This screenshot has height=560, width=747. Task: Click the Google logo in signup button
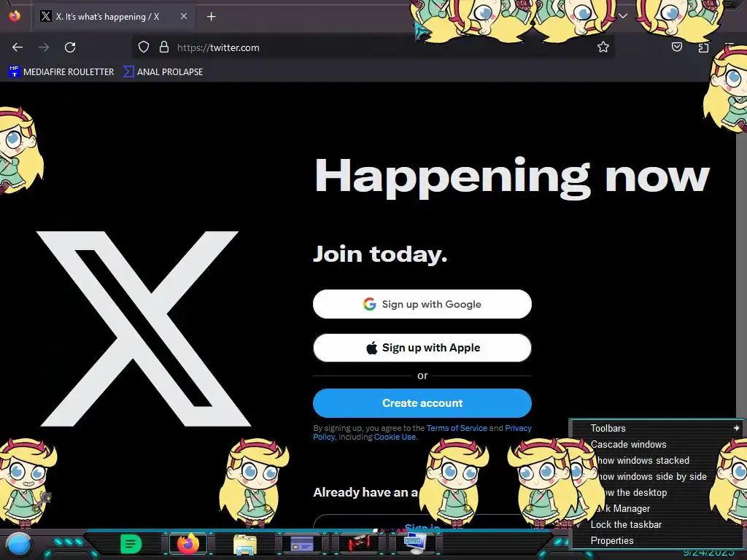tap(370, 304)
